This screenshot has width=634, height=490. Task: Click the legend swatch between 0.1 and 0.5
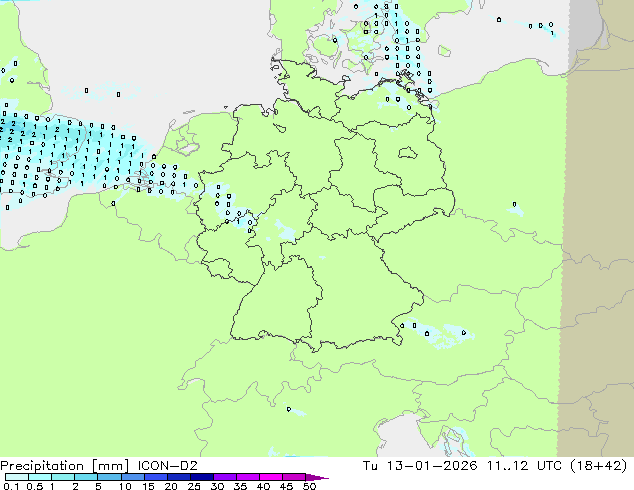click(x=17, y=477)
